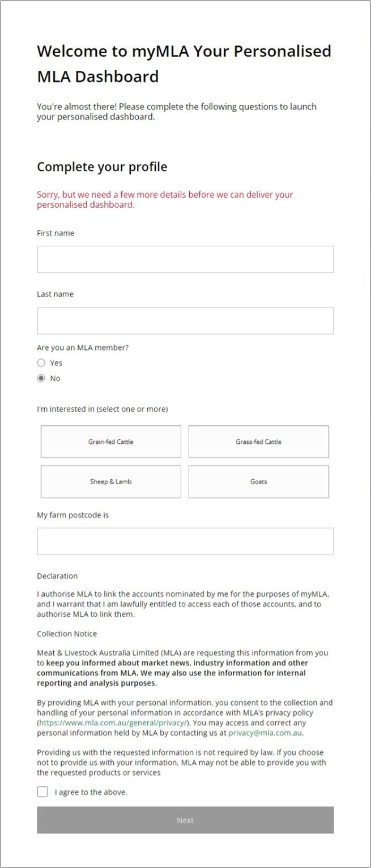The height and width of the screenshot is (868, 371).
Task: Click inside the Last name field
Action: [185, 320]
